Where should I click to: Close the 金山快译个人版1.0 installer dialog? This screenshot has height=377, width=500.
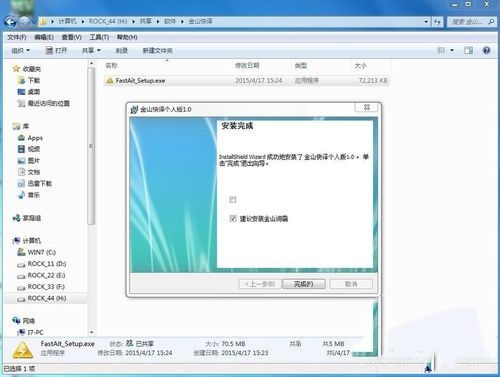click(x=367, y=107)
